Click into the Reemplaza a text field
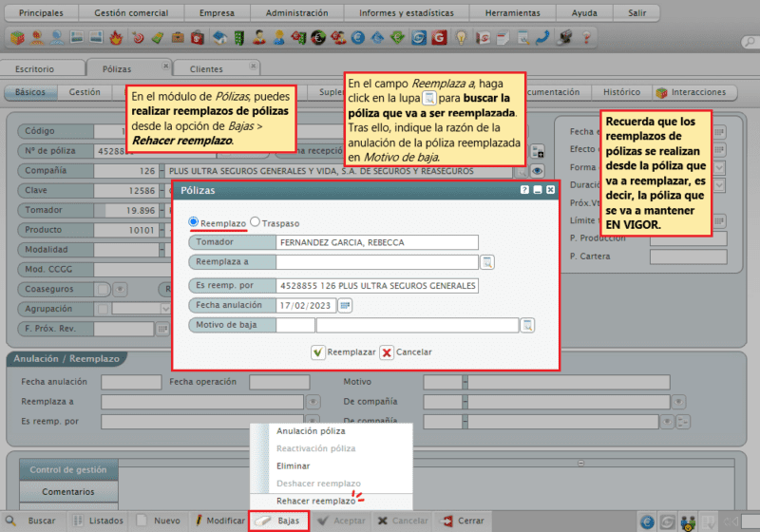 click(375, 262)
